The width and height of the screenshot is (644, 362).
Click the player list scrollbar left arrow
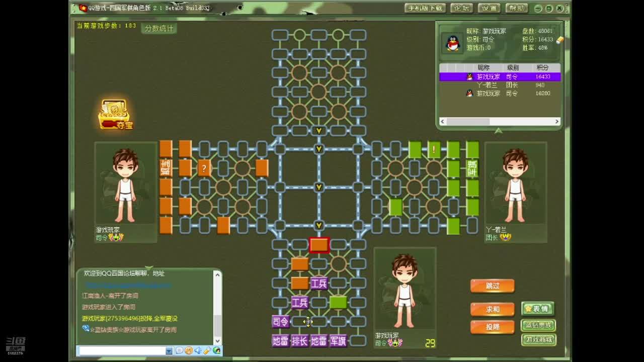443,121
